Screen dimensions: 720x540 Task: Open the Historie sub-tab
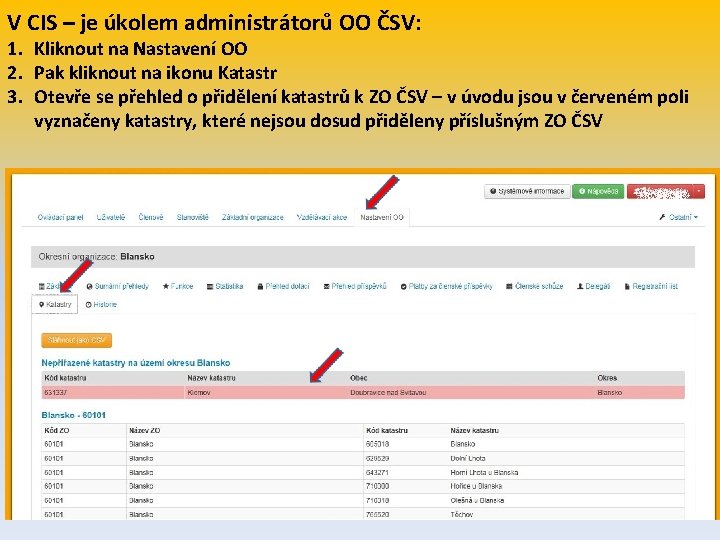click(101, 304)
